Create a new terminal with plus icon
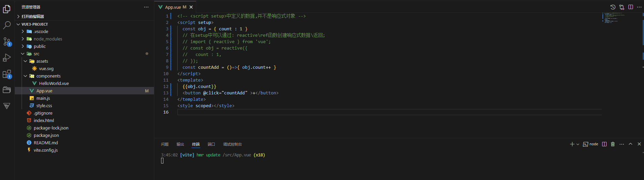The width and height of the screenshot is (644, 180). click(x=572, y=144)
